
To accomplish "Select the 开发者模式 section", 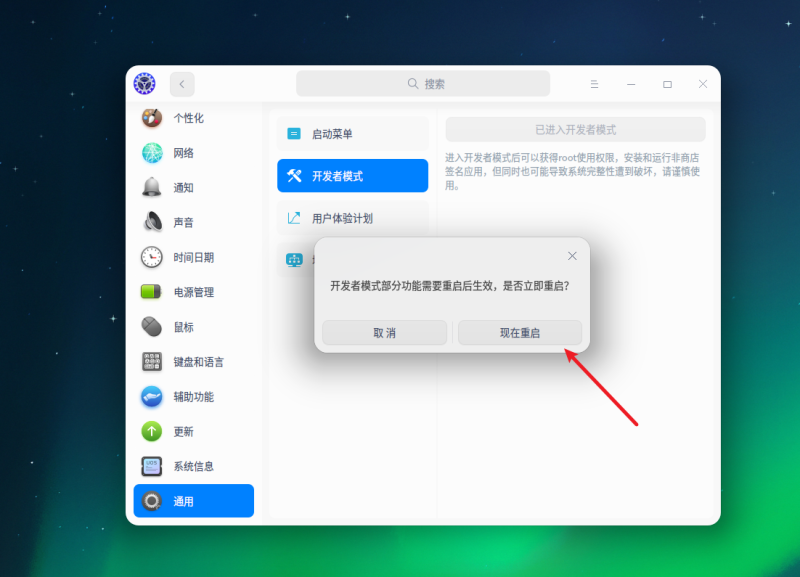I will [353, 176].
